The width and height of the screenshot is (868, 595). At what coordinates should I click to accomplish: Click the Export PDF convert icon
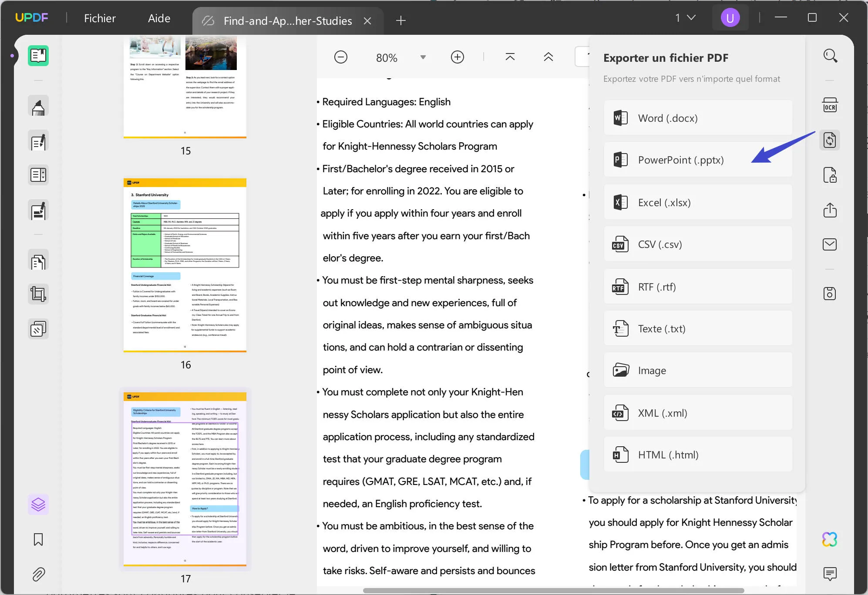click(x=830, y=140)
